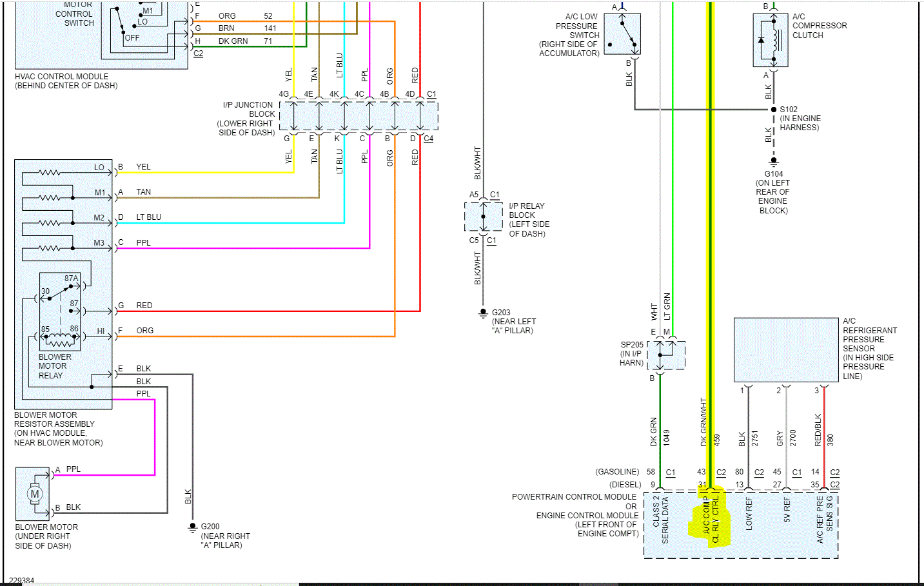
Task: Click the (GASOLINE) pin row label
Action: click(x=617, y=472)
